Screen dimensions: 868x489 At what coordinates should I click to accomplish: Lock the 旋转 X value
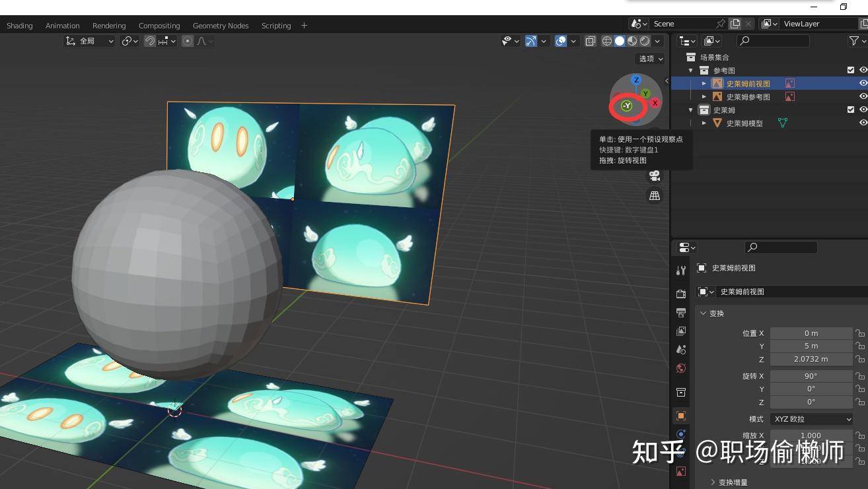coord(860,376)
